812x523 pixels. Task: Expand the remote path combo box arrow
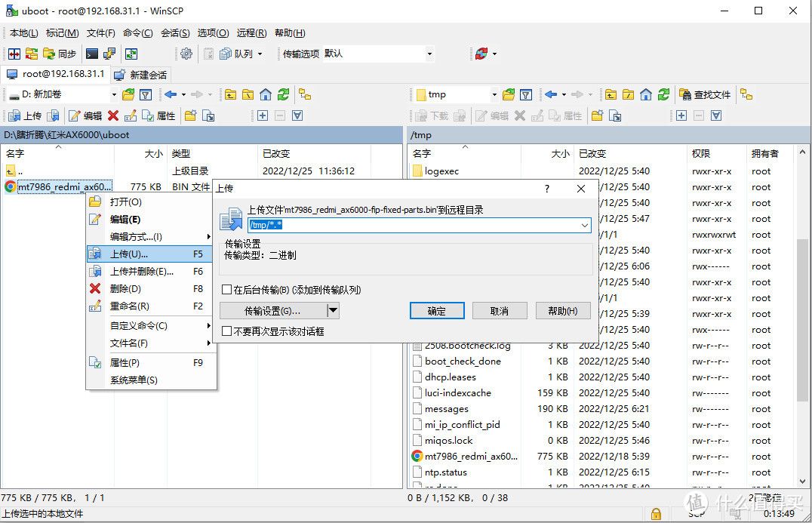pos(584,225)
